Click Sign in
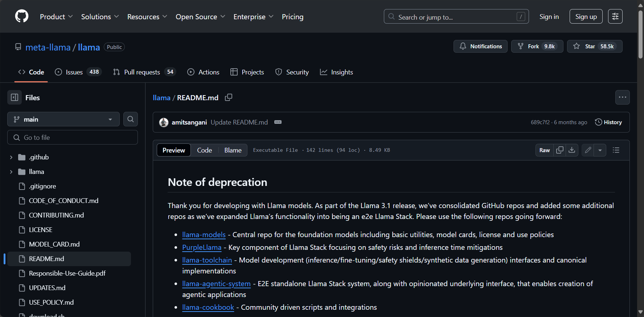 [x=549, y=17]
